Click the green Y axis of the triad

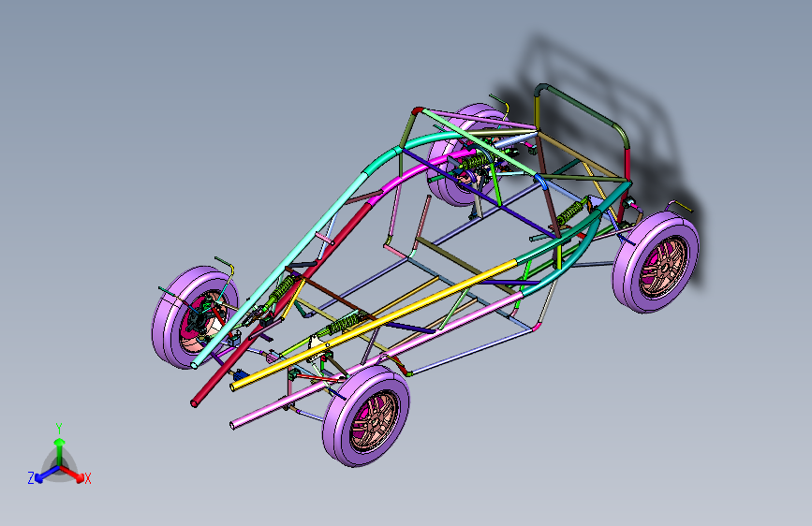tap(60, 452)
